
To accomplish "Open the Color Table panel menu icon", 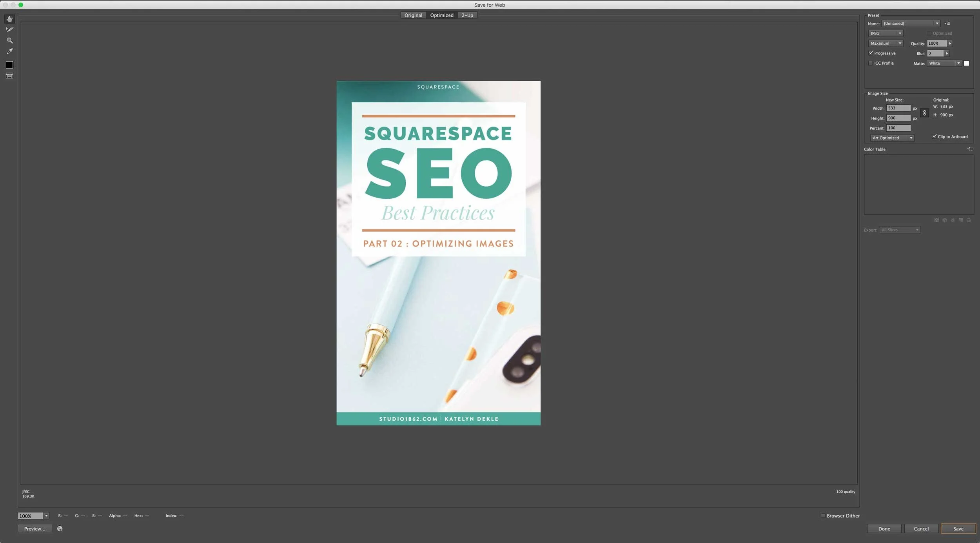I will (969, 149).
